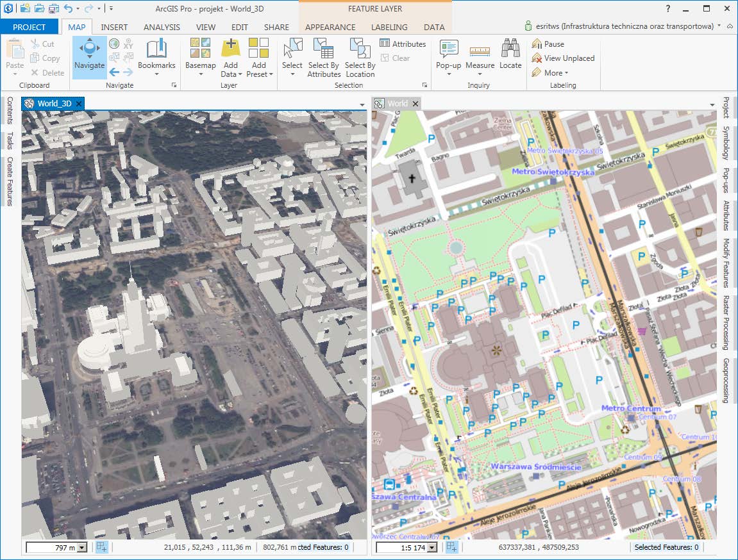Click the Measure ruler icon
Viewport: 738px width, 560px height.
pyautogui.click(x=480, y=51)
